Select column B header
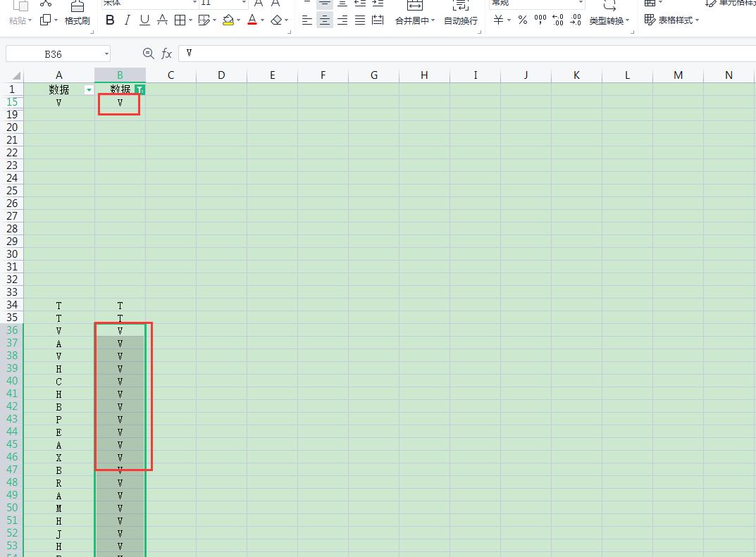 coord(120,75)
